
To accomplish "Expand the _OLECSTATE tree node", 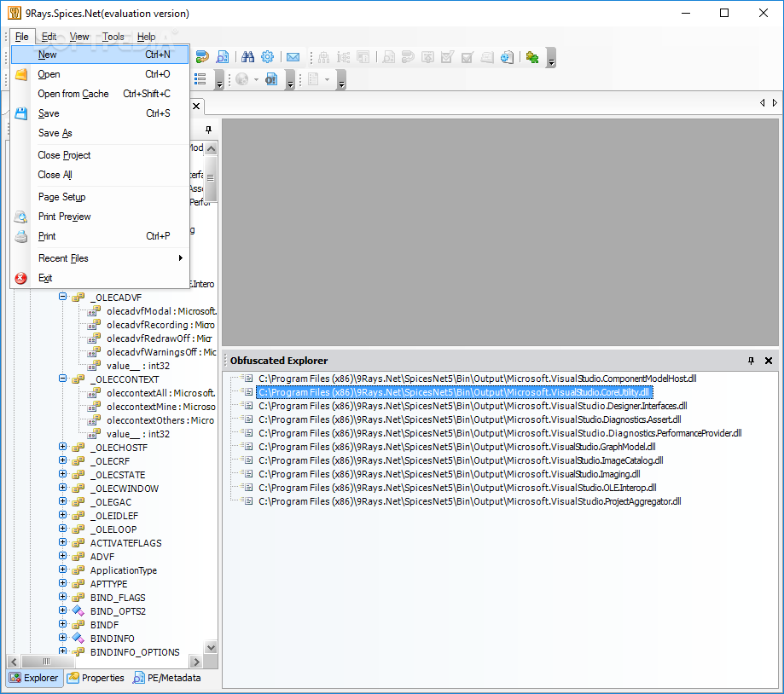I will [x=62, y=474].
